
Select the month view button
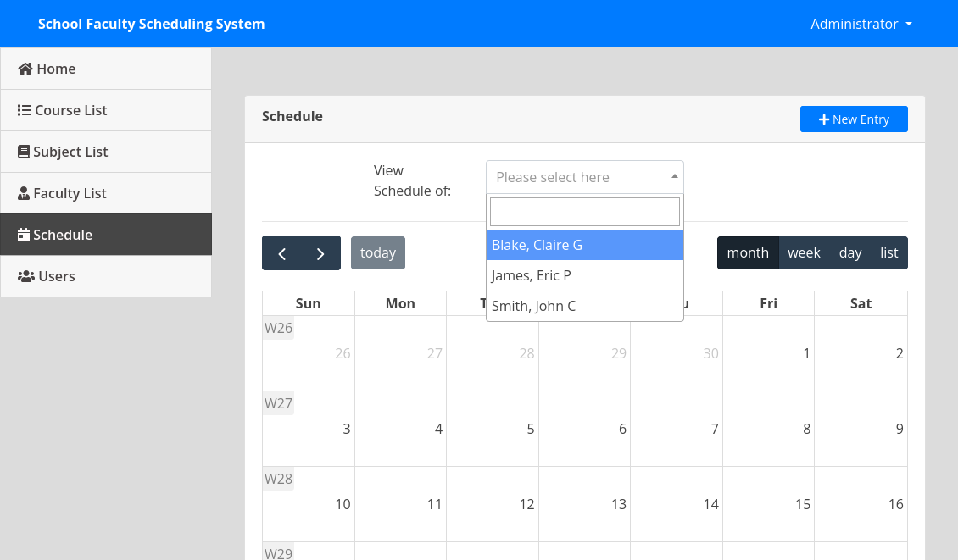748,252
